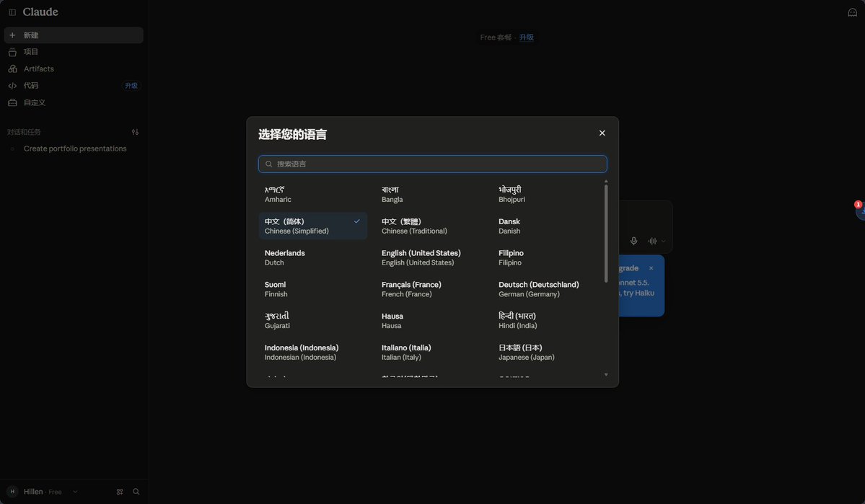This screenshot has height=504, width=865.
Task: Choose Gujarati language
Action: coord(313,320)
